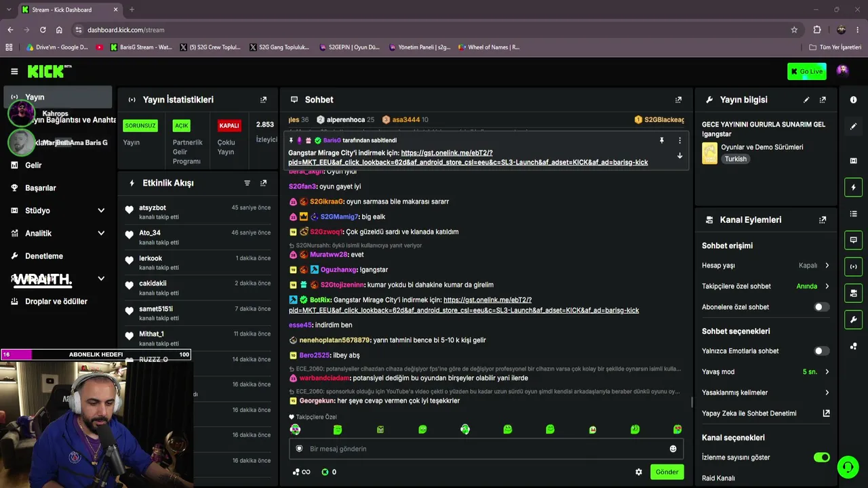Open the browser apps grid icon
Viewport: 868px width, 488px height.
[9, 47]
